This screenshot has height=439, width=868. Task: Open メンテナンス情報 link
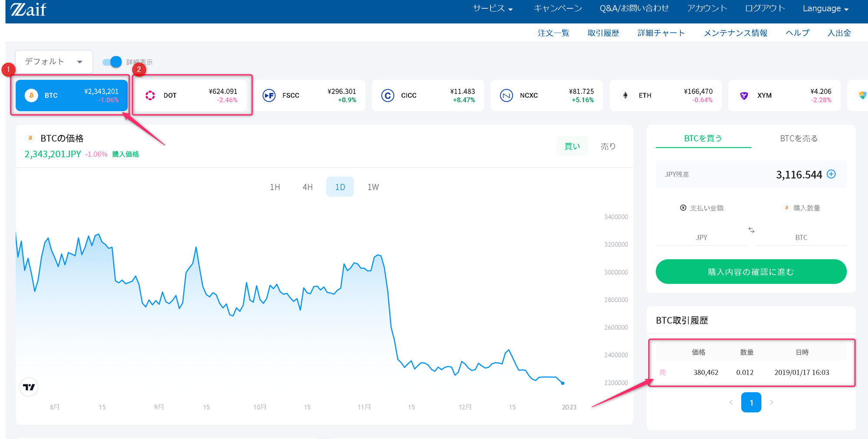point(735,33)
